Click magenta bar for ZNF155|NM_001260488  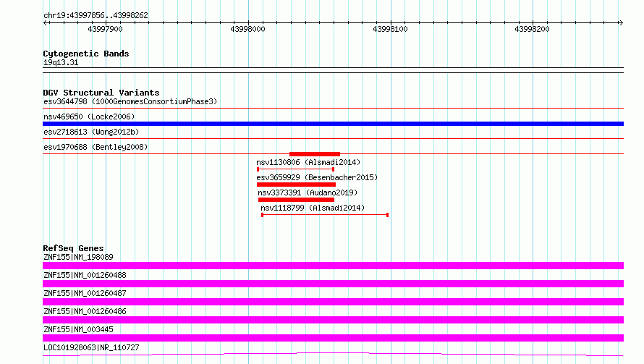coord(333,284)
